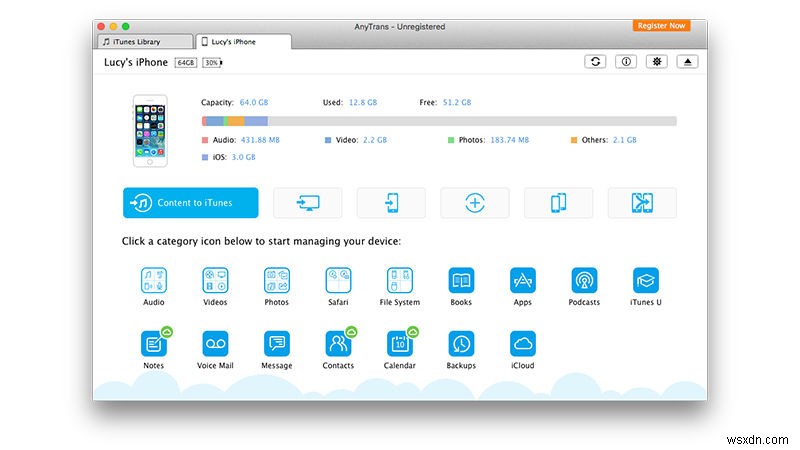
Task: Click the 64GB capacity badge
Action: click(x=186, y=62)
